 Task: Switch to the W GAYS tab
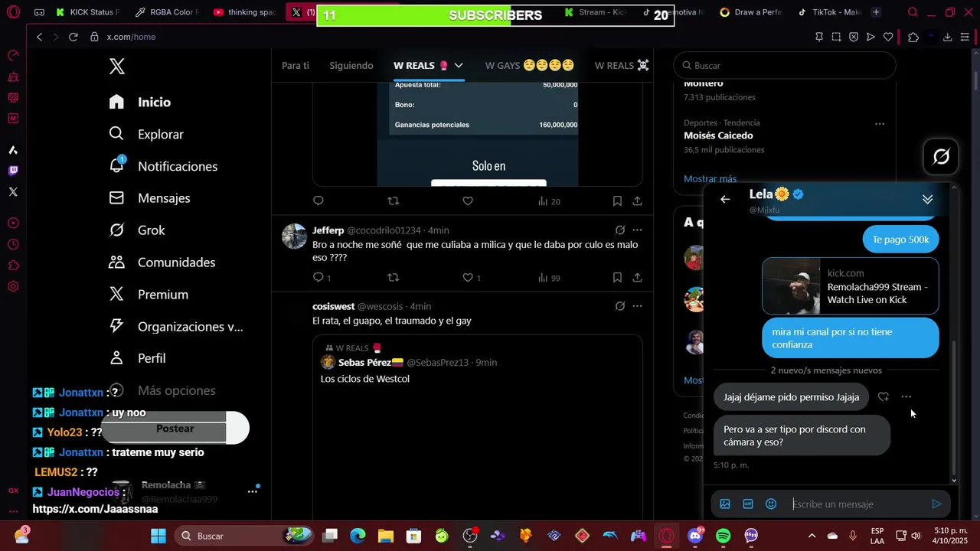[x=529, y=66]
